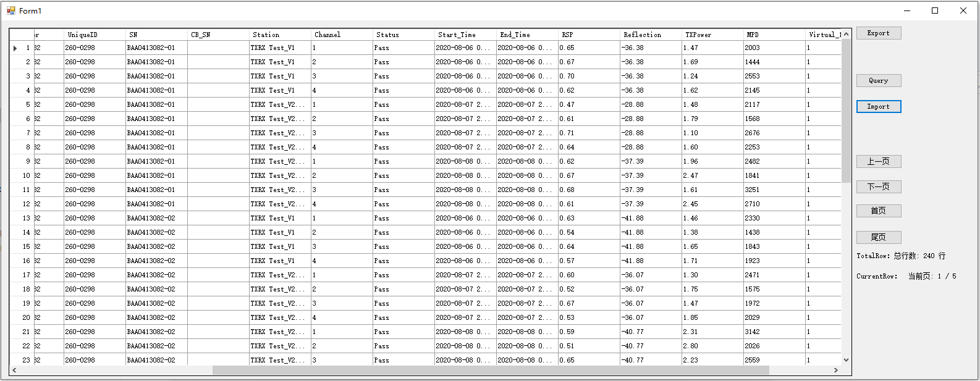Click the End_Time column header
This screenshot has width=980, height=381.
click(x=528, y=35)
